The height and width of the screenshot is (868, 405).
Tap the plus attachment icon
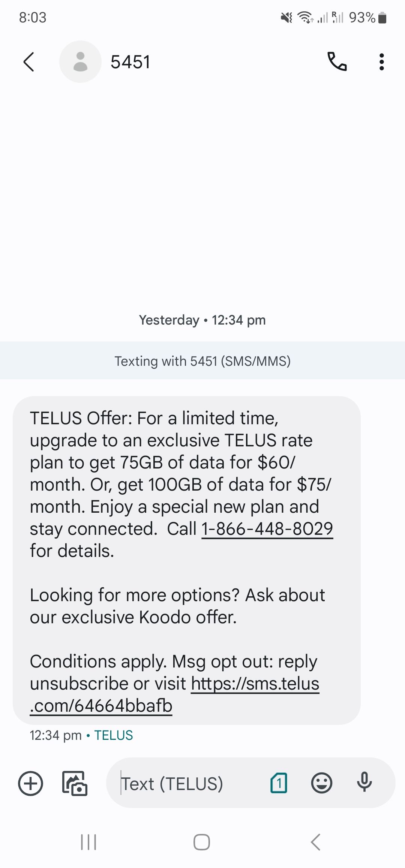(x=31, y=783)
